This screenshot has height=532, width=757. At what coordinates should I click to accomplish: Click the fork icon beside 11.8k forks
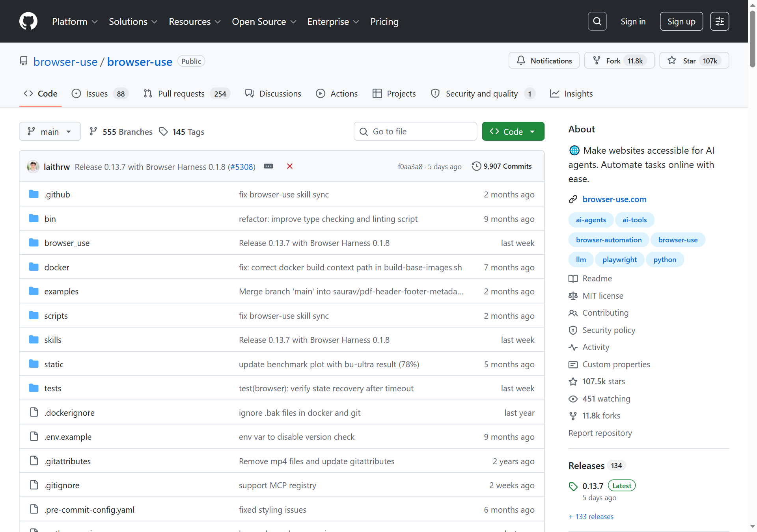coord(573,416)
